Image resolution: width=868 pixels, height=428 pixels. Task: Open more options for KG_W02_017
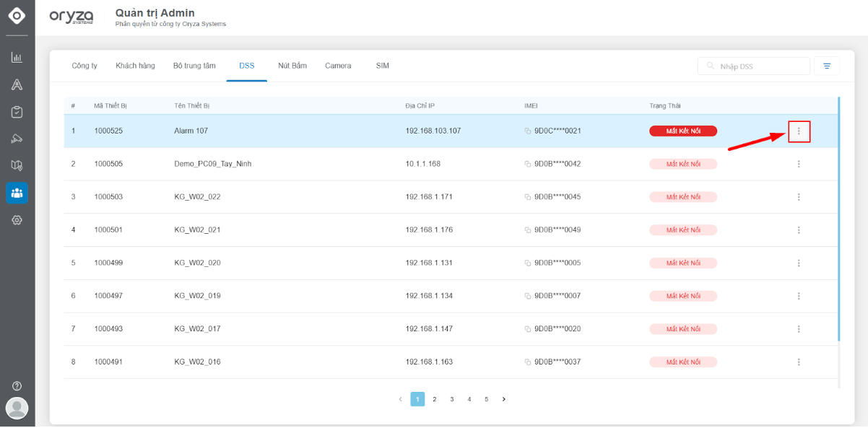pyautogui.click(x=799, y=329)
